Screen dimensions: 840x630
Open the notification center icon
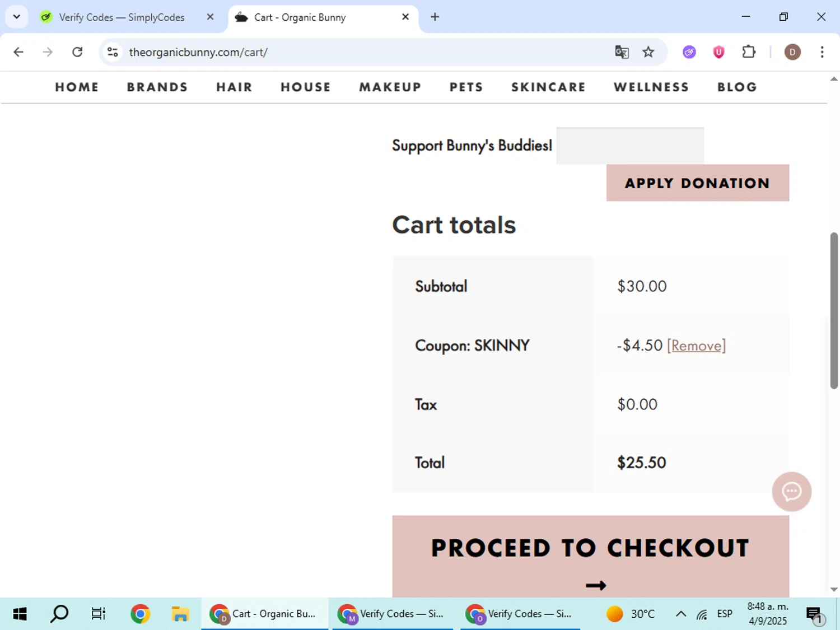(x=815, y=615)
